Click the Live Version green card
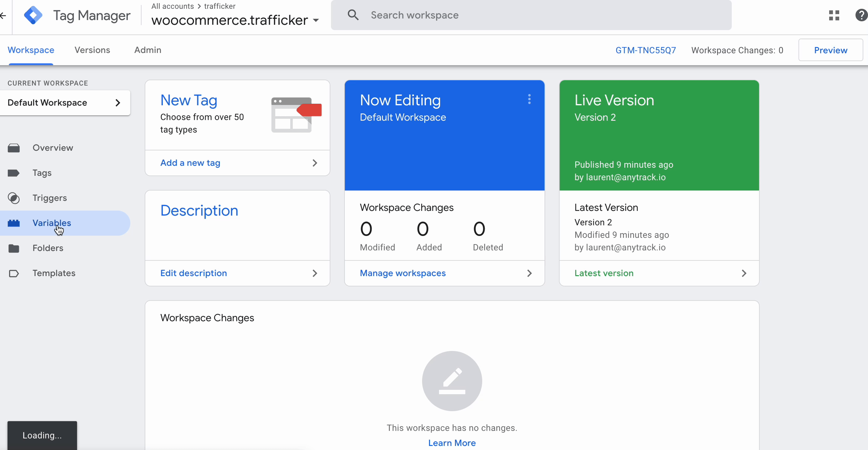 [x=659, y=135]
